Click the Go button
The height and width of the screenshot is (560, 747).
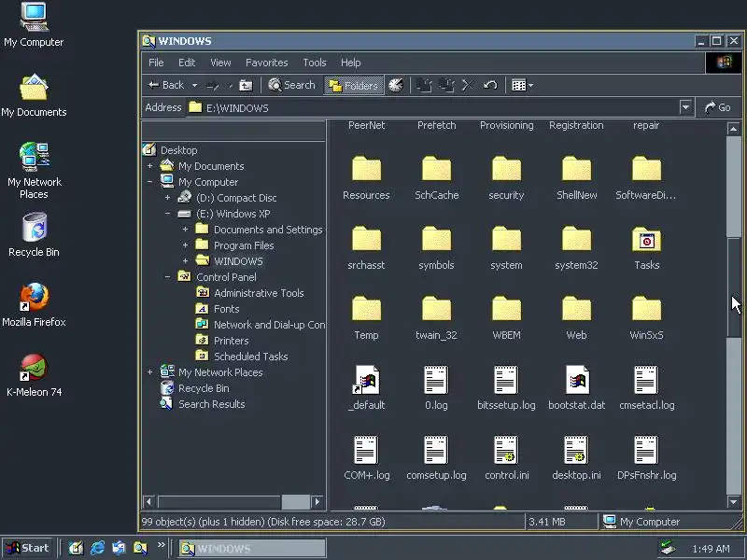coord(718,107)
